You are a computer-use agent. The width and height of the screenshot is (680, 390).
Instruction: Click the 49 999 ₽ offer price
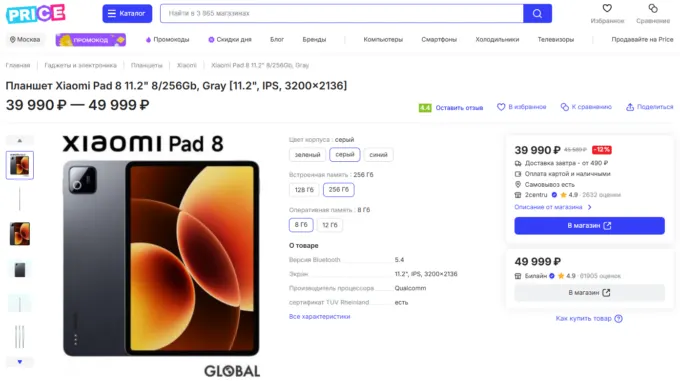[537, 262]
